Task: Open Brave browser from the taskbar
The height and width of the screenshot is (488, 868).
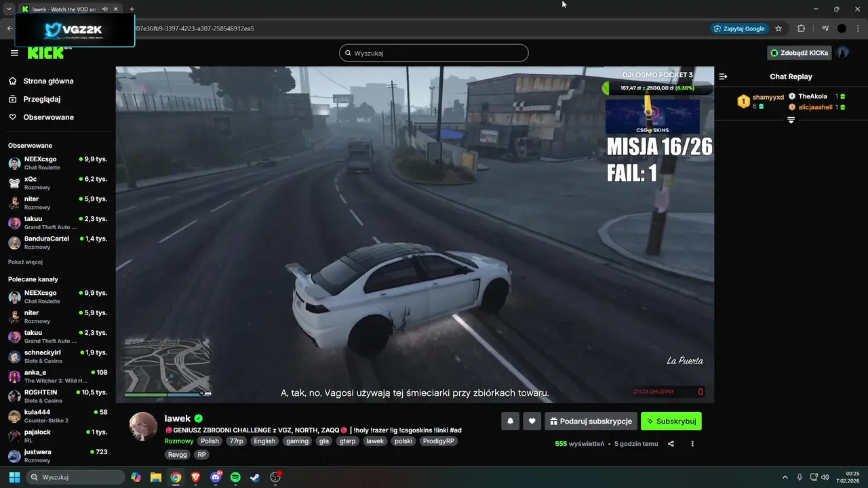Action: tap(195, 477)
